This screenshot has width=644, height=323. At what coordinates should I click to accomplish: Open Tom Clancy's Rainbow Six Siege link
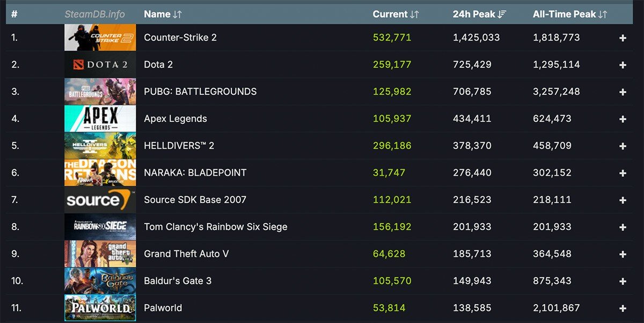216,227
